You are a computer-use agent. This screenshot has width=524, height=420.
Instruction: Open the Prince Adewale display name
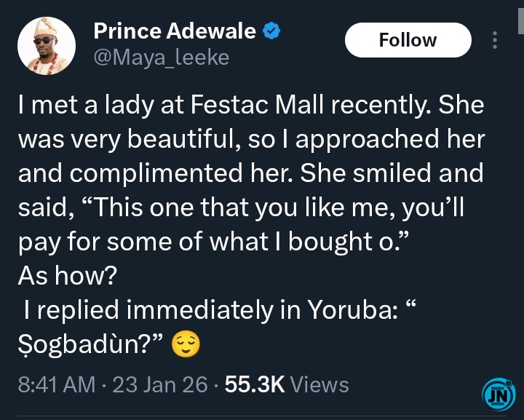175,31
